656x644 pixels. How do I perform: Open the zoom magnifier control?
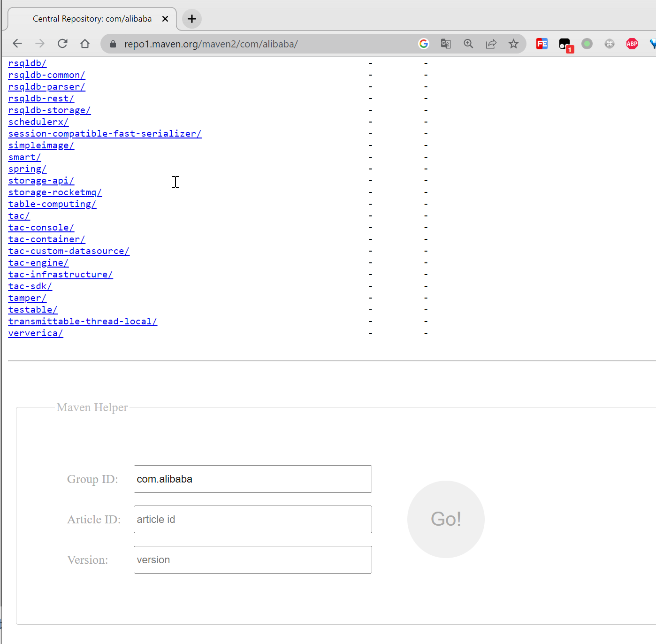point(468,44)
